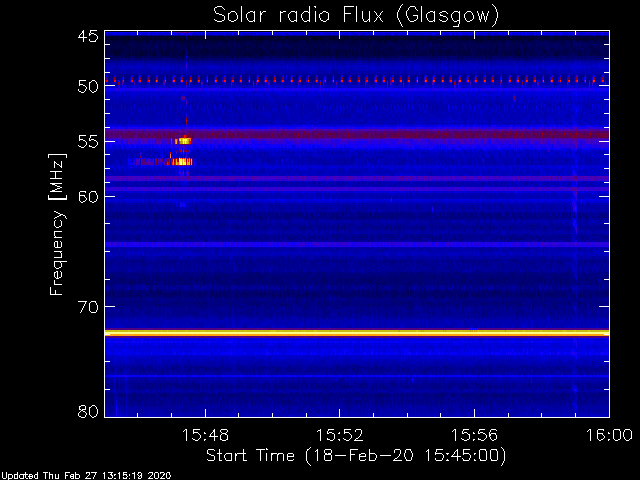Click the 80 frequency tick label
640x480 pixels.
click(x=88, y=411)
